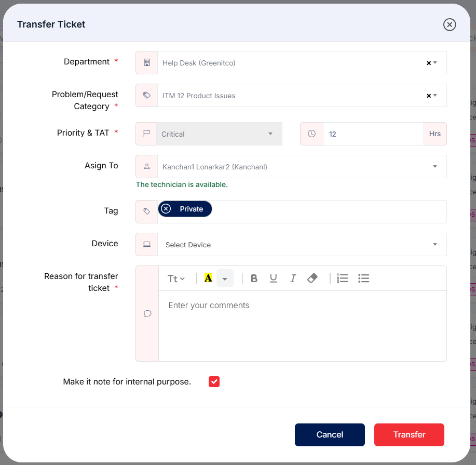The image size is (476, 465).
Task: Insert a bulleted list
Action: point(363,278)
